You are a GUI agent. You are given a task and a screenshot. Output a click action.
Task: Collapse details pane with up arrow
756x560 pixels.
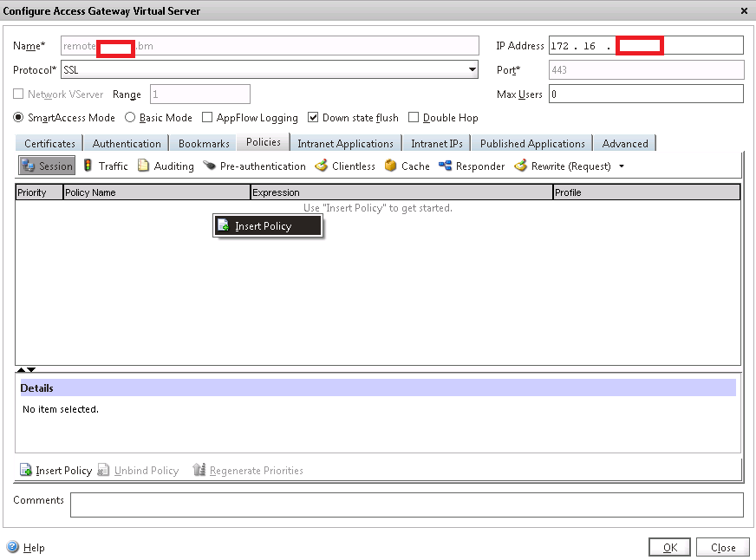pyautogui.click(x=21, y=369)
